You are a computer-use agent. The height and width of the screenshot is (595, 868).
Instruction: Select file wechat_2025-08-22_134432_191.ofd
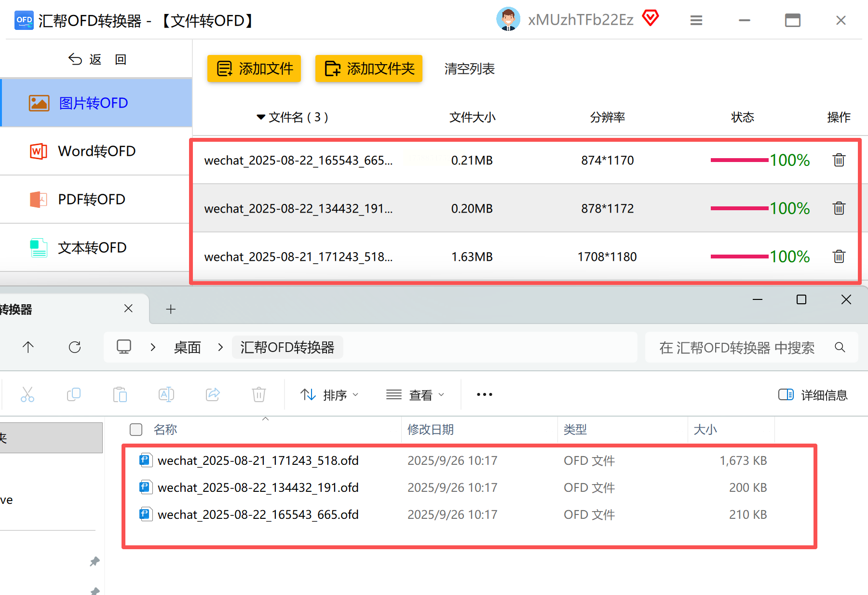click(x=258, y=487)
